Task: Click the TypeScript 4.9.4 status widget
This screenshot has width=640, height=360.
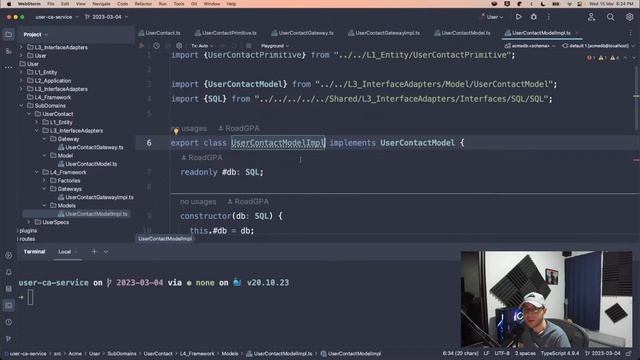Action: coord(560,353)
